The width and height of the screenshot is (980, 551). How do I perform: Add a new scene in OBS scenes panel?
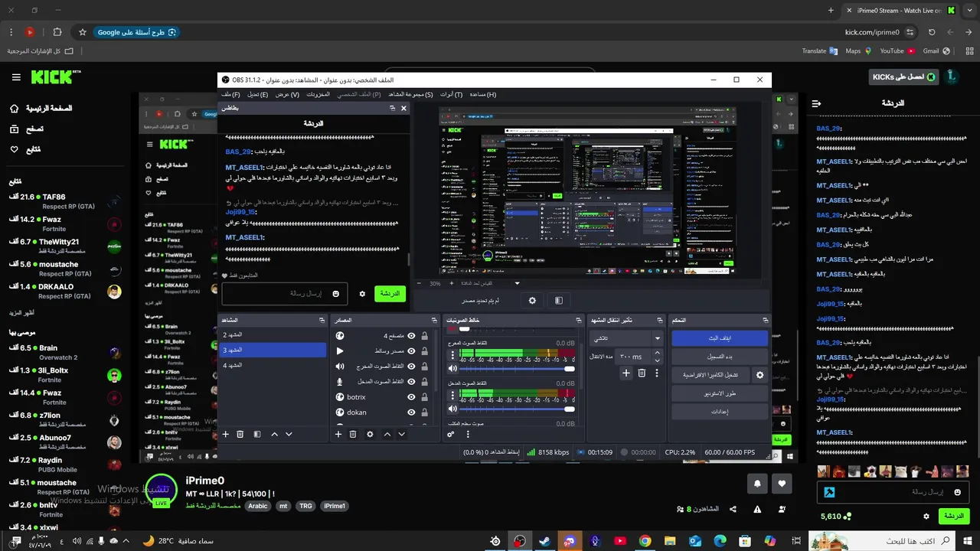(x=226, y=435)
